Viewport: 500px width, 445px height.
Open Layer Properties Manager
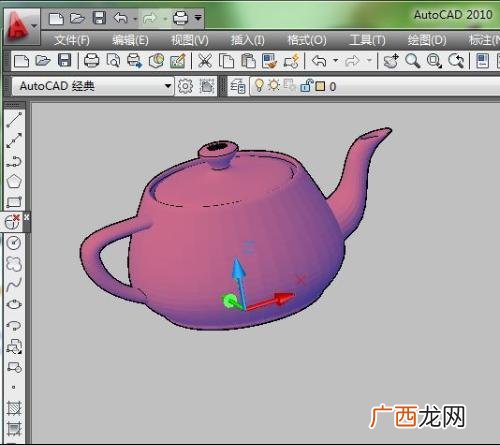238,87
